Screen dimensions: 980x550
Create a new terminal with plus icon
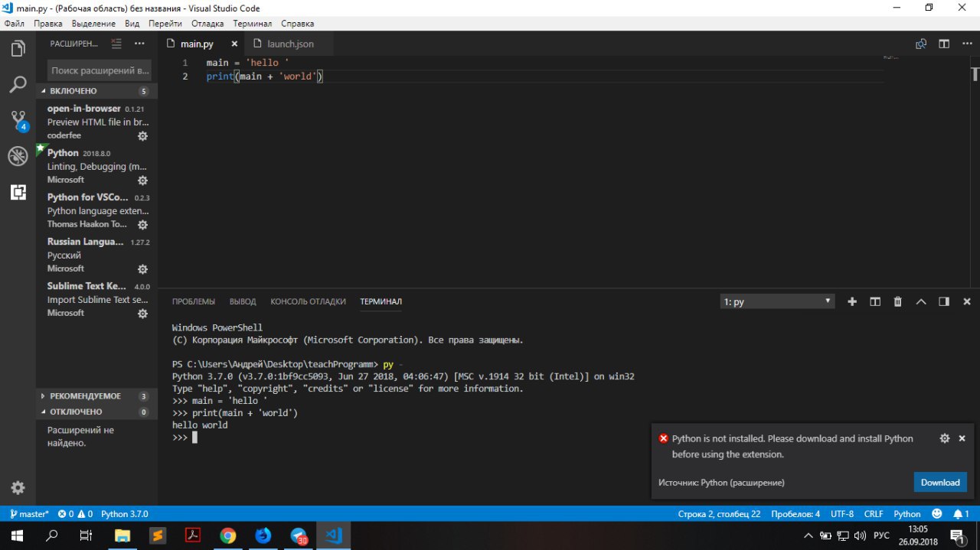[x=852, y=301]
